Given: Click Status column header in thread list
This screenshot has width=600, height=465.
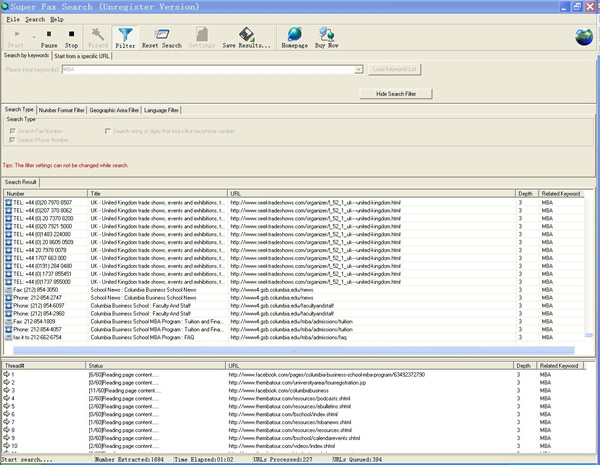Looking at the screenshot, I should 155,365.
